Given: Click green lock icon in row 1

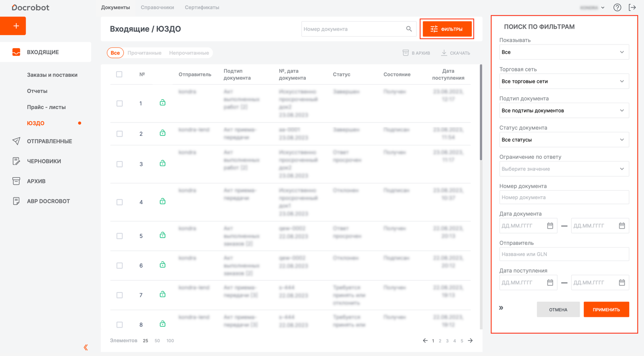Looking at the screenshot, I should point(162,103).
